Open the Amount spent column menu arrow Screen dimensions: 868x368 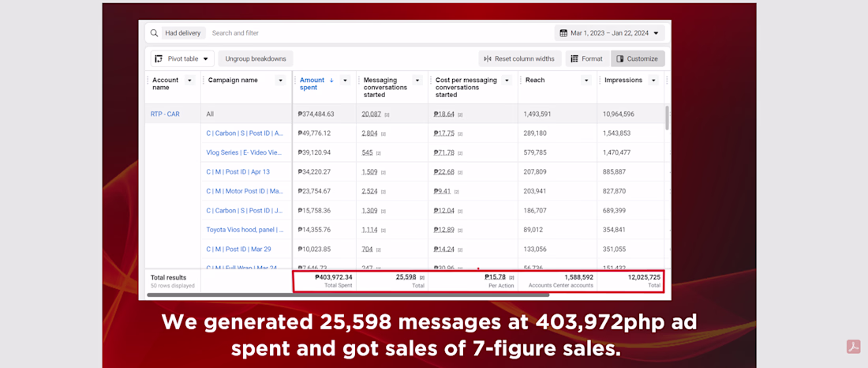click(x=346, y=81)
